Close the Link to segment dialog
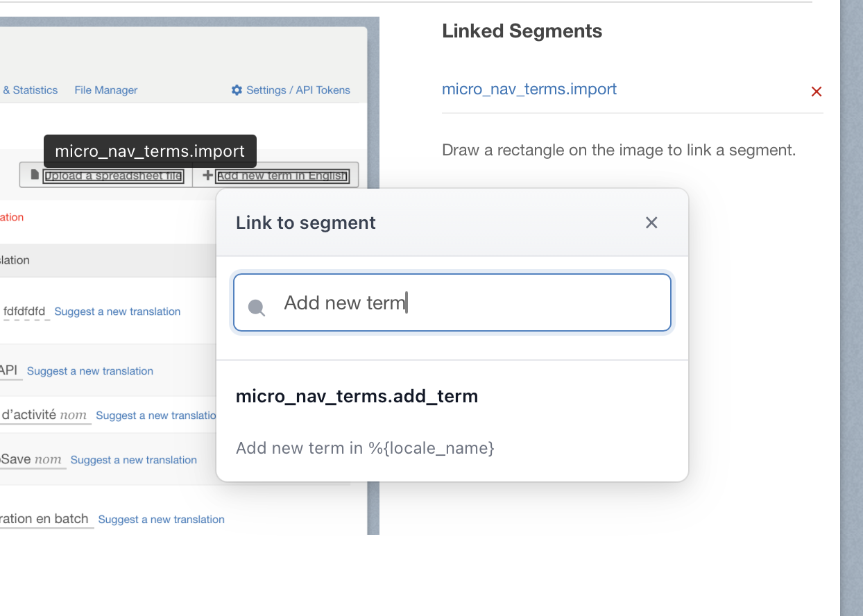 (x=651, y=223)
